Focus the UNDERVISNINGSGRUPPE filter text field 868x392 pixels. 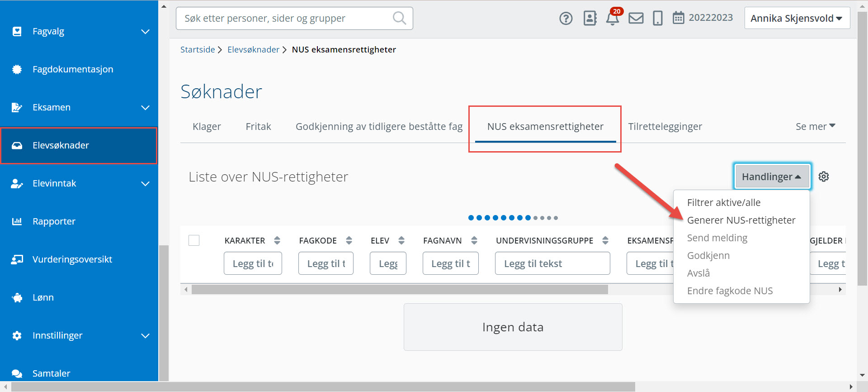tap(552, 263)
